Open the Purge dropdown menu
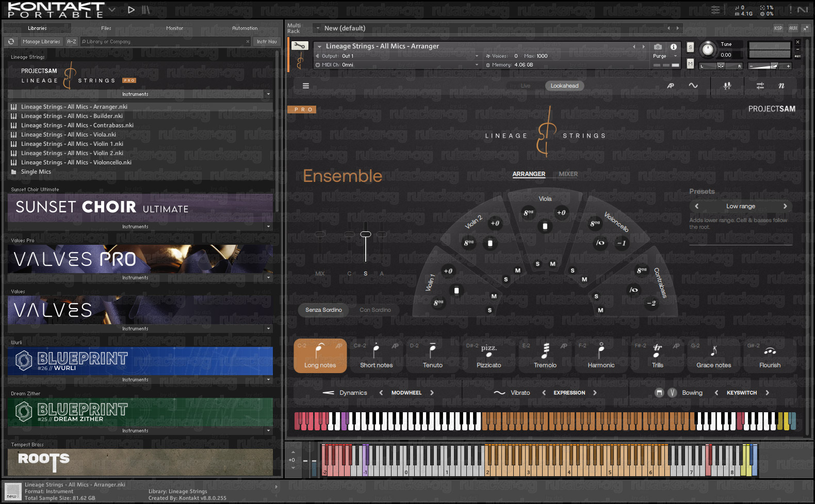This screenshot has width=815, height=504. coord(664,56)
